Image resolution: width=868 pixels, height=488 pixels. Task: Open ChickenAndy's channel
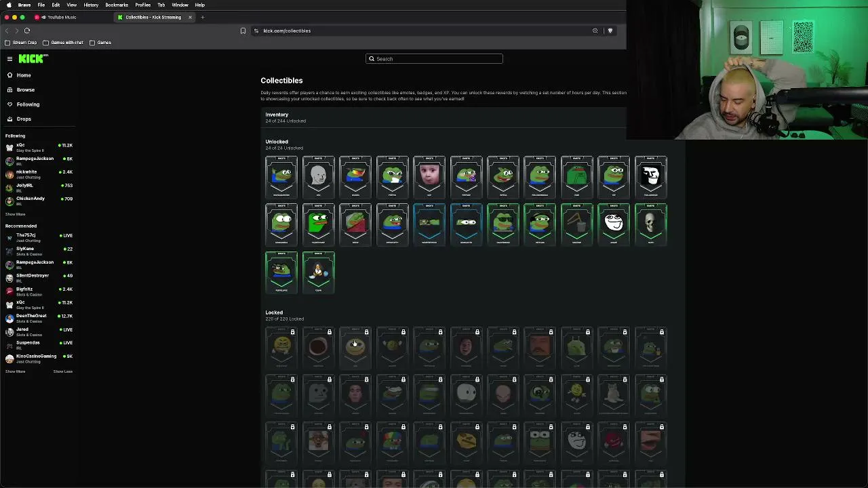pos(39,201)
